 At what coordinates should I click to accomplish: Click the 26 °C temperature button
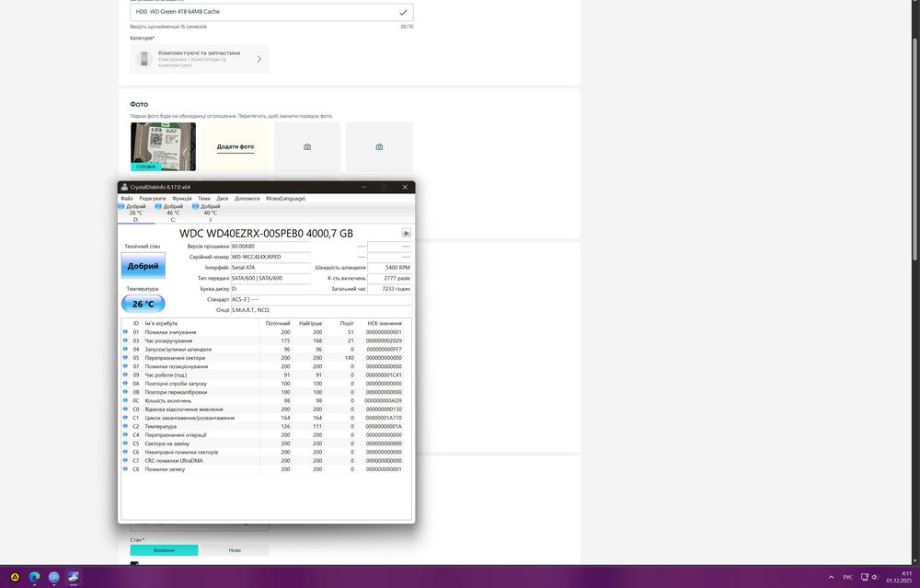coord(144,304)
